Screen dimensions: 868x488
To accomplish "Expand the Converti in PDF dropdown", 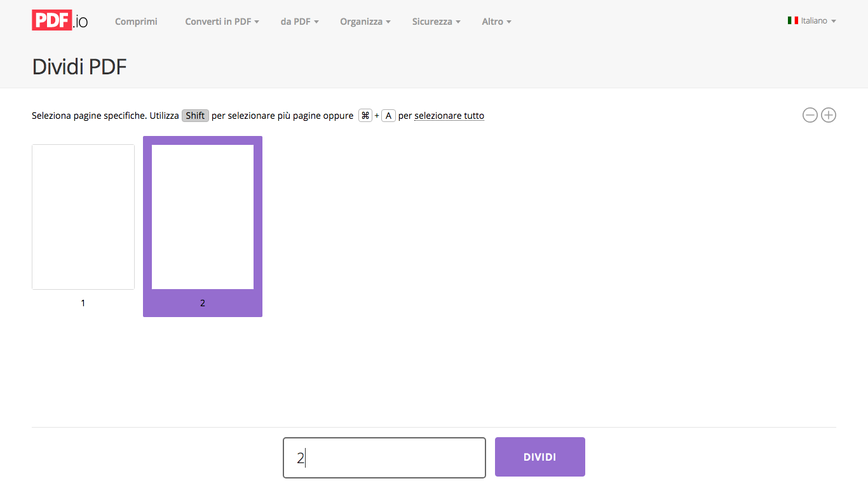I will click(x=222, y=22).
